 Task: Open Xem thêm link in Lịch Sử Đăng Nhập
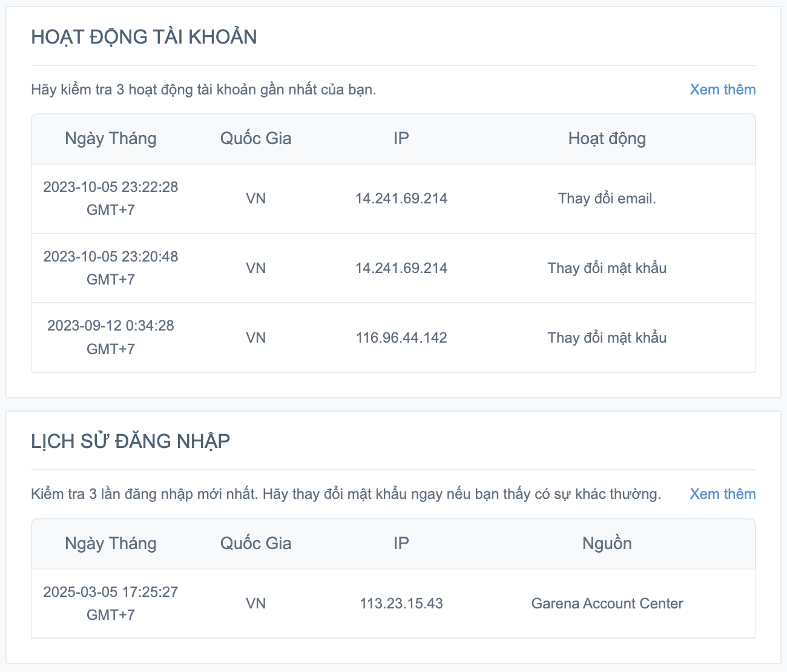722,494
